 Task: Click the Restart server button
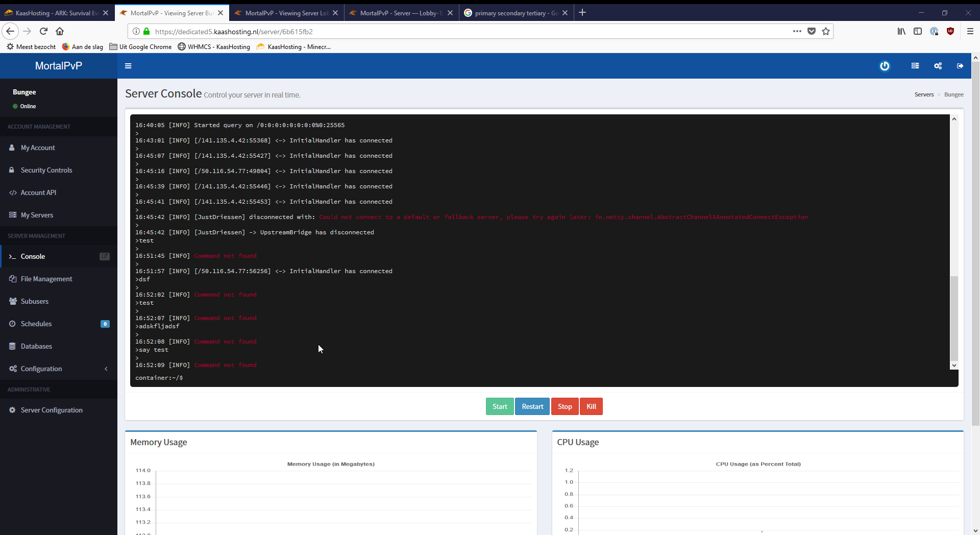532,406
